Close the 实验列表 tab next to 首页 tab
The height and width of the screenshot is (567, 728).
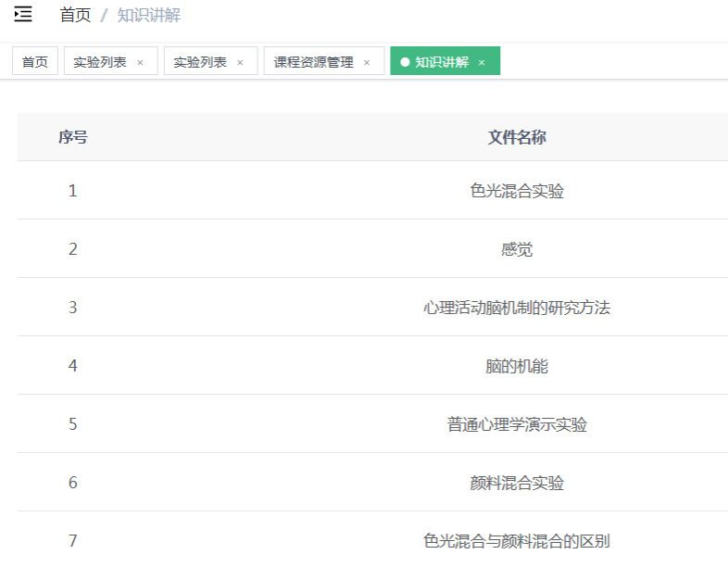point(141,63)
